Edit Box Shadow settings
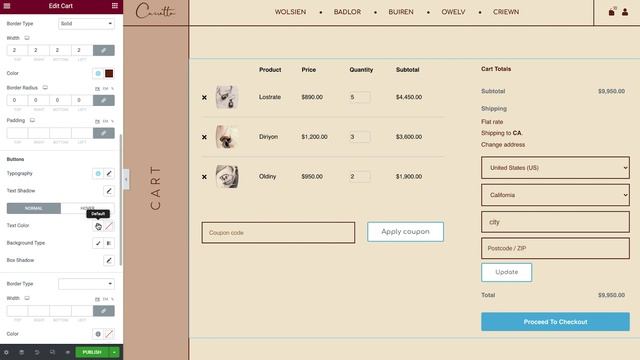Image resolution: width=640 pixels, height=360 pixels. coord(109,260)
